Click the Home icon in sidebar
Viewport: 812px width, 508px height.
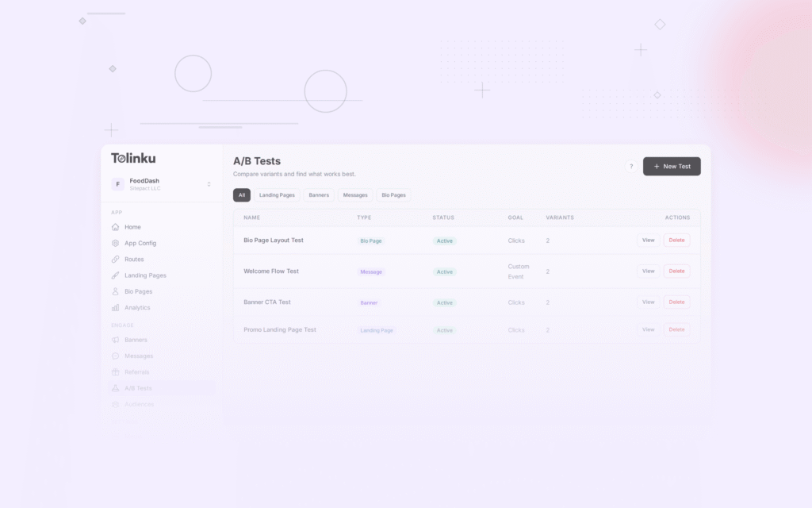pyautogui.click(x=116, y=227)
